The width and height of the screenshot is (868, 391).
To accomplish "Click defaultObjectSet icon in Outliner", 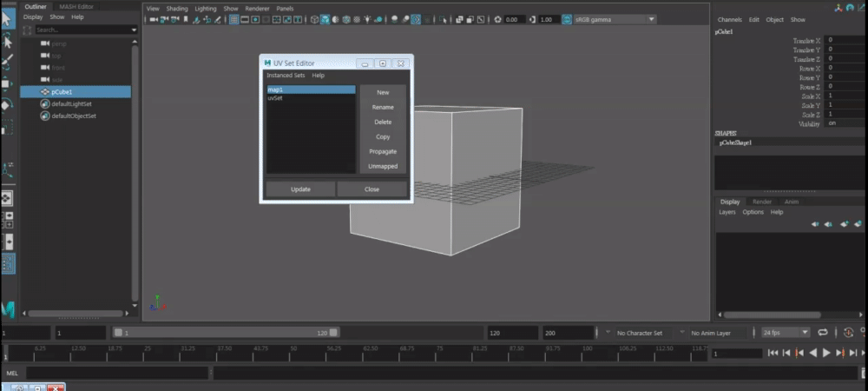I will 45,116.
